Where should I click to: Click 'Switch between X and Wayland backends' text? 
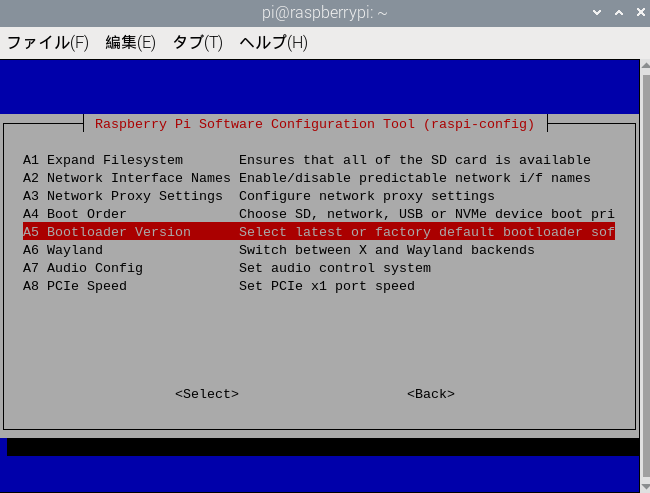pyautogui.click(x=387, y=250)
